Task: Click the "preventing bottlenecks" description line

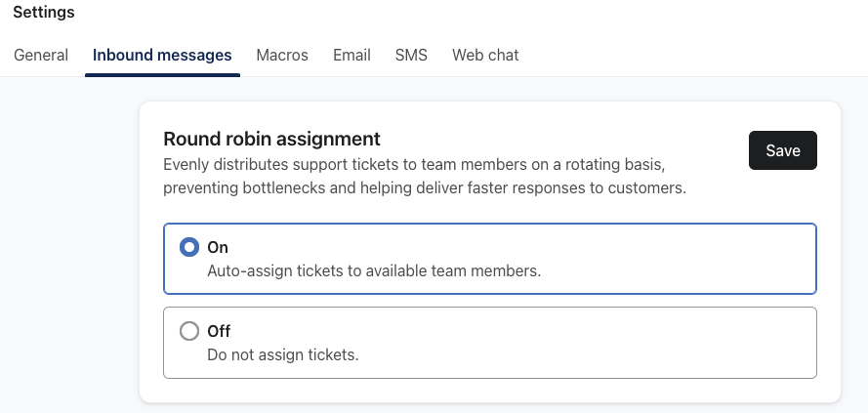Action: (425, 187)
